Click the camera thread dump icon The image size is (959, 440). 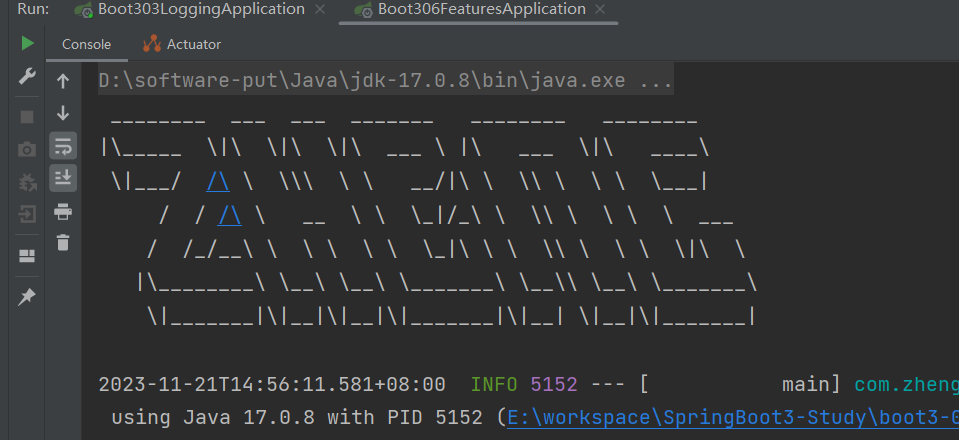(x=27, y=149)
